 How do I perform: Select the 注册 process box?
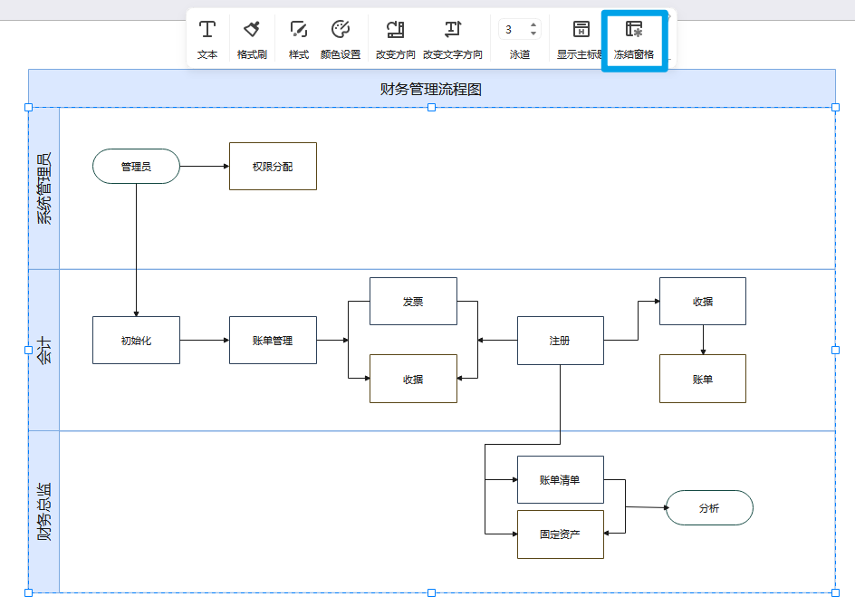[560, 341]
